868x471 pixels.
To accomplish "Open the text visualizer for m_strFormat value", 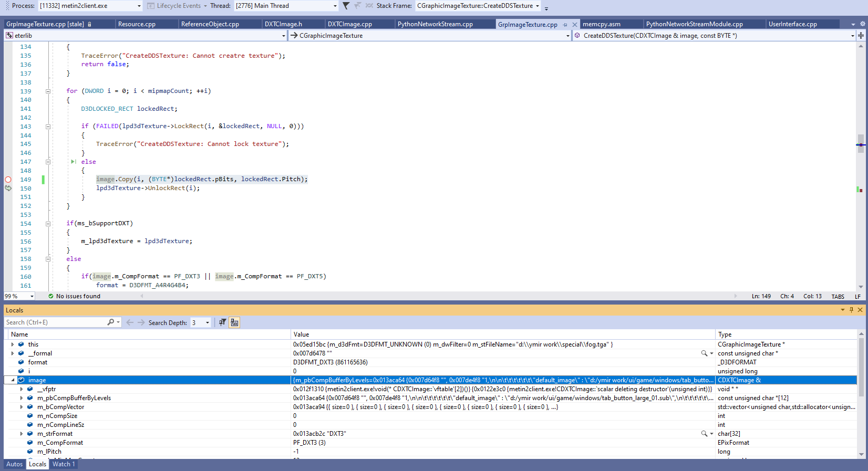I will pyautogui.click(x=704, y=434).
